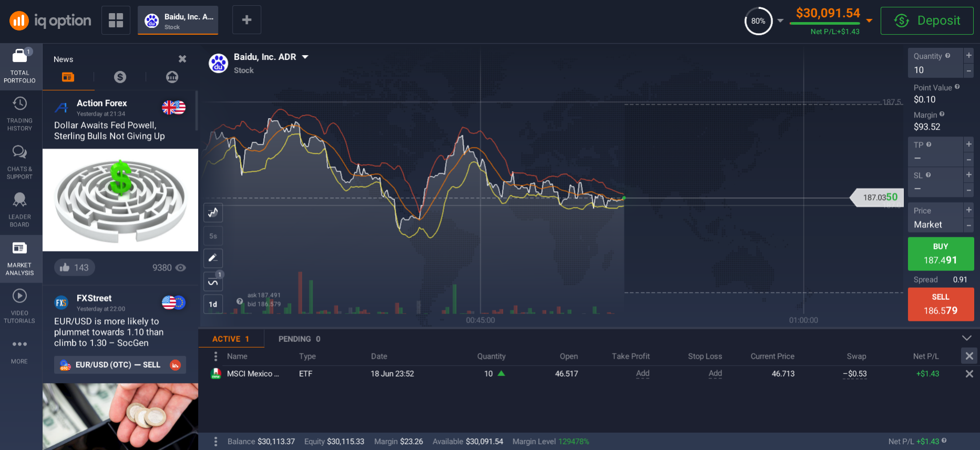Show Quantity help tooltip

947,56
